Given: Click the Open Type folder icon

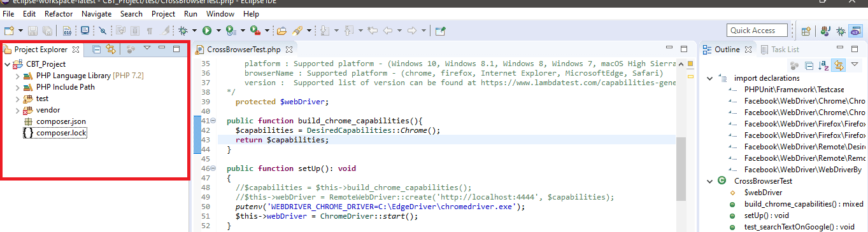Looking at the screenshot, I should 281,30.
